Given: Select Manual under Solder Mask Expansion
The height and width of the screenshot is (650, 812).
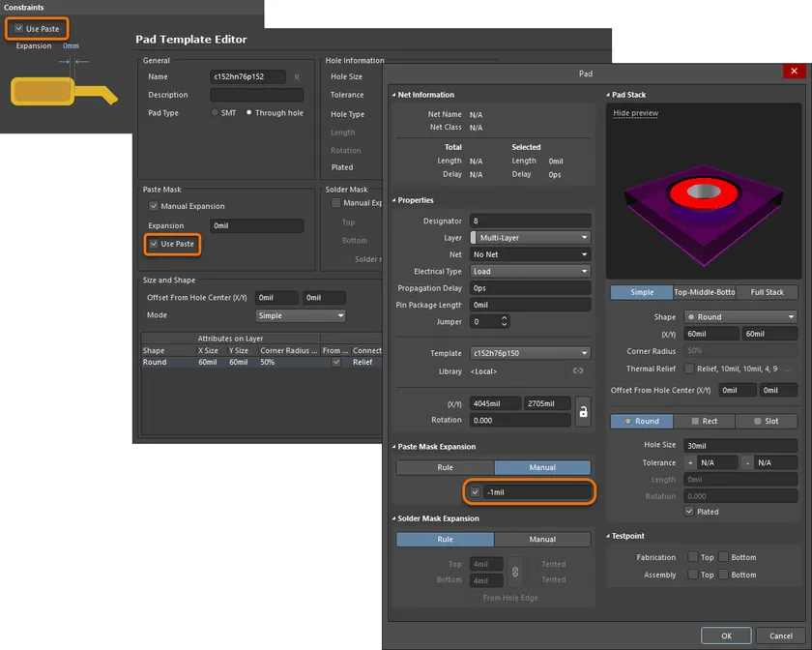Looking at the screenshot, I should (x=542, y=540).
